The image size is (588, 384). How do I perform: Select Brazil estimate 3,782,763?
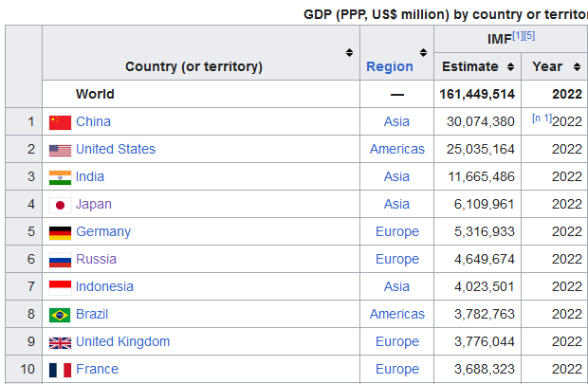[484, 314]
